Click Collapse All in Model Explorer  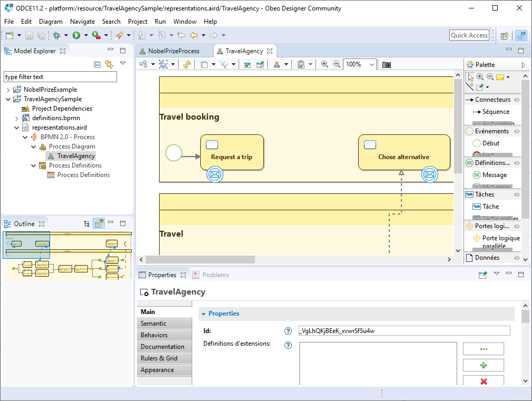[x=97, y=64]
